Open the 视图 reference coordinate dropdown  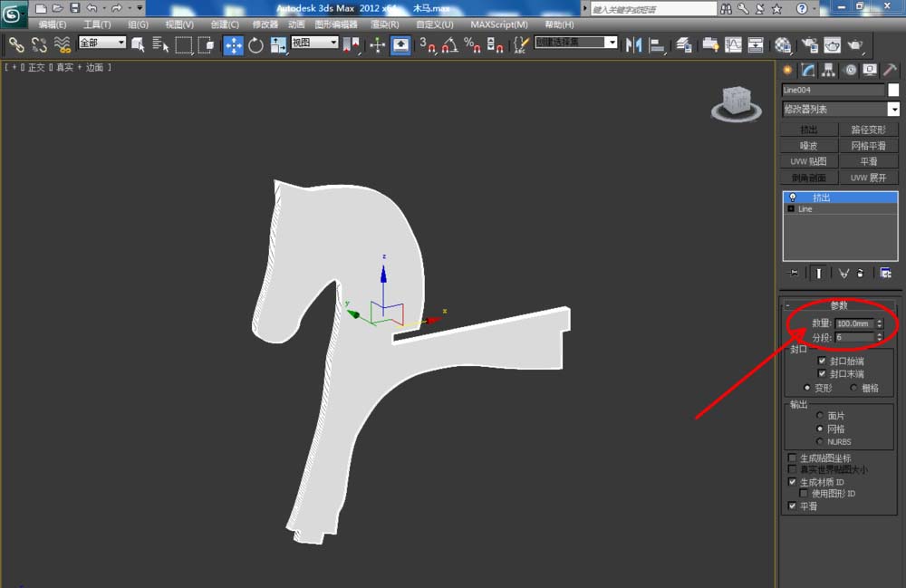pyautogui.click(x=314, y=43)
